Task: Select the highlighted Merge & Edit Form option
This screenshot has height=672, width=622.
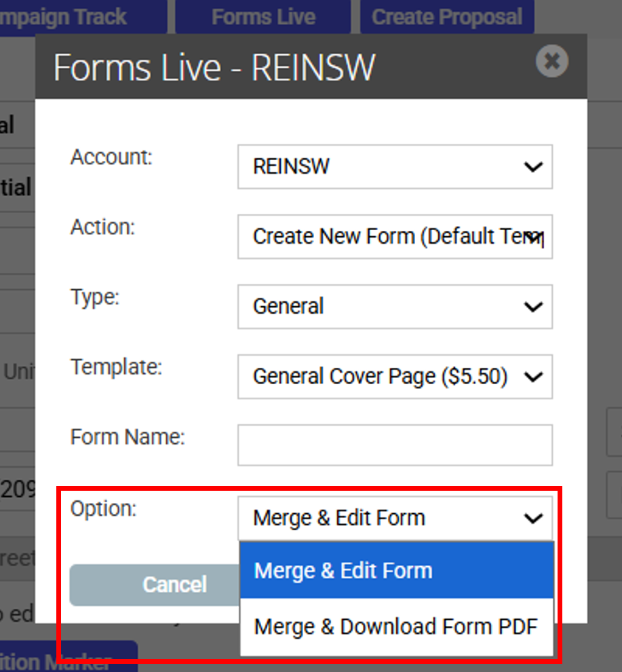Action: click(x=397, y=570)
